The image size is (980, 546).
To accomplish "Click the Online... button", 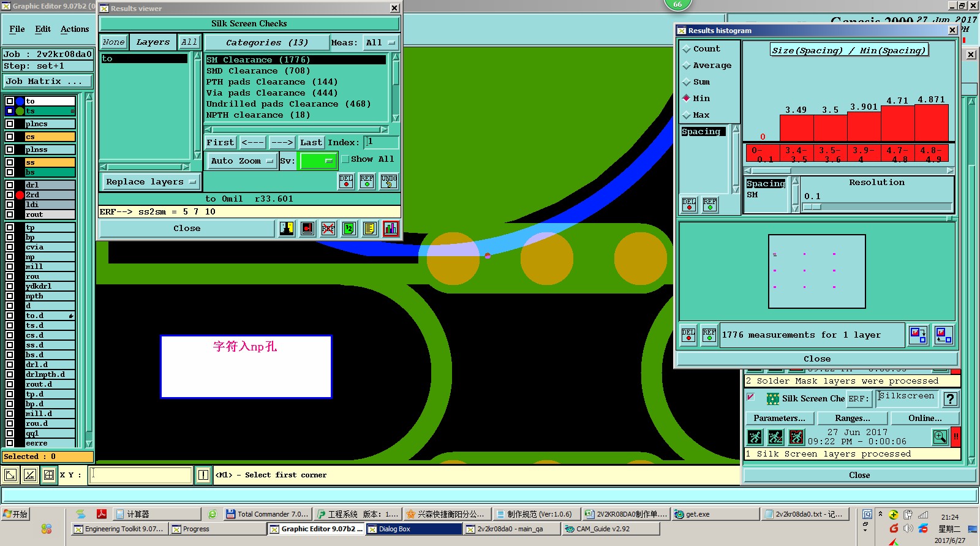I will [925, 419].
